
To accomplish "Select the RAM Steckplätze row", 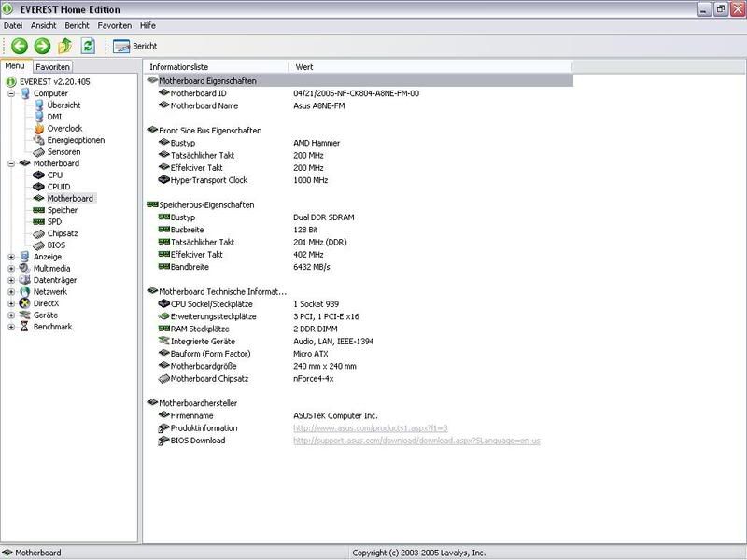I will click(359, 329).
